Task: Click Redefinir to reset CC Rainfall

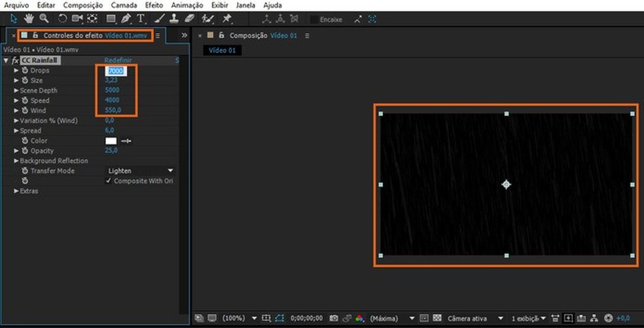Action: click(x=118, y=60)
